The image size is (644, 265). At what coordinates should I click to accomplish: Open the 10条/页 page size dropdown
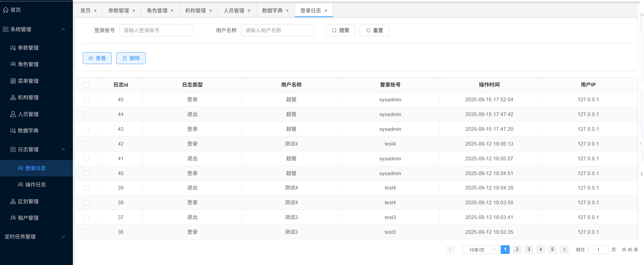[480, 250]
